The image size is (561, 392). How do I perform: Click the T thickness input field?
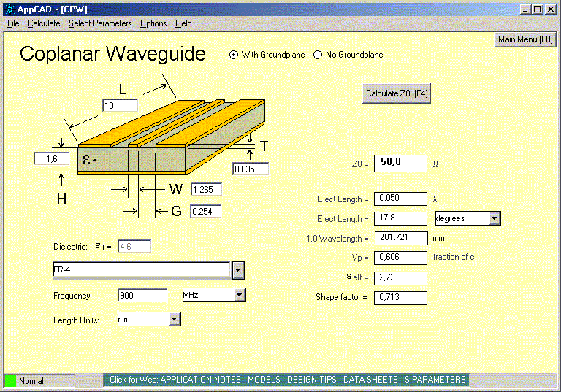(x=251, y=169)
